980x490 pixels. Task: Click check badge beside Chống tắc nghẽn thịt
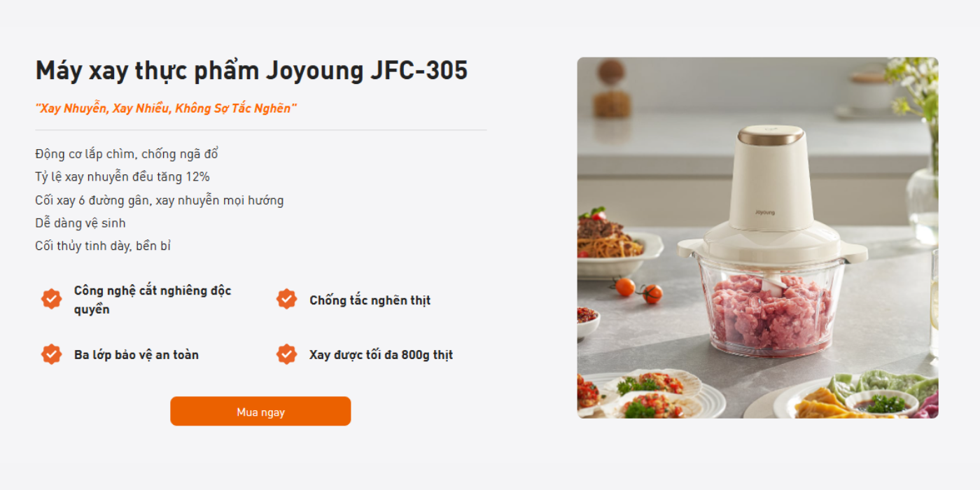click(x=286, y=299)
